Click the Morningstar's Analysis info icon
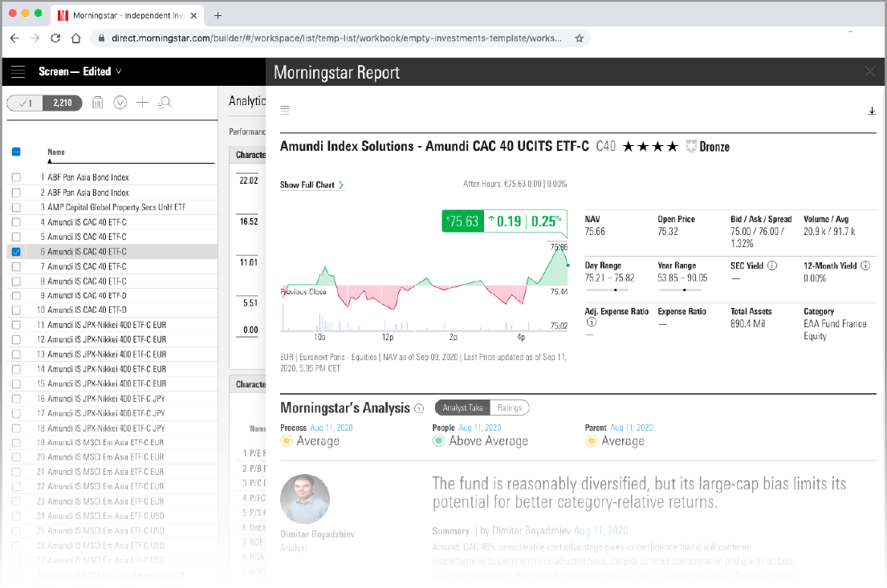 tap(419, 408)
